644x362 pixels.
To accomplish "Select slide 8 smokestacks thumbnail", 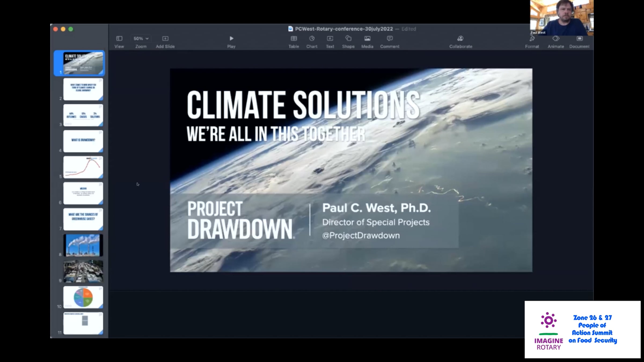I will pos(83,245).
